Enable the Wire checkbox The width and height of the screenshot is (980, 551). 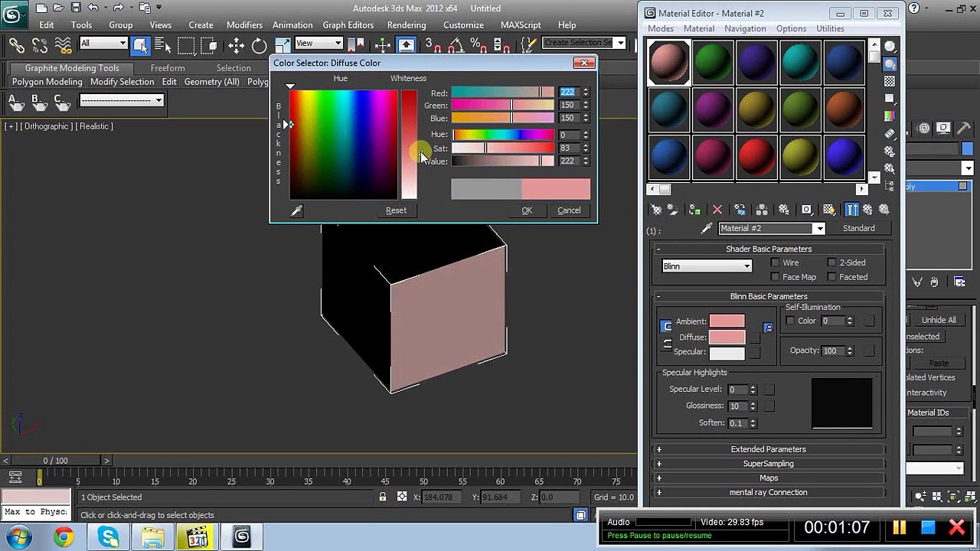(x=775, y=262)
